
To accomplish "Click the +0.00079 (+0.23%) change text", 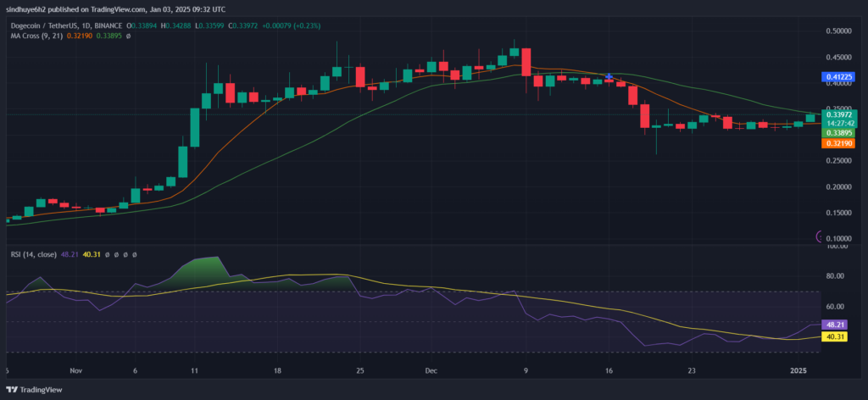I will pyautogui.click(x=292, y=25).
